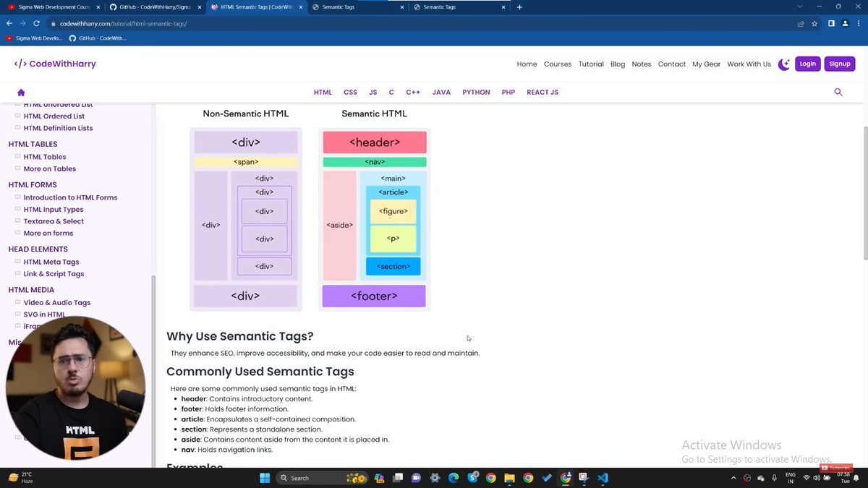Click the sidebar vertical scrollbar thumb
The image size is (868, 488).
point(153,370)
